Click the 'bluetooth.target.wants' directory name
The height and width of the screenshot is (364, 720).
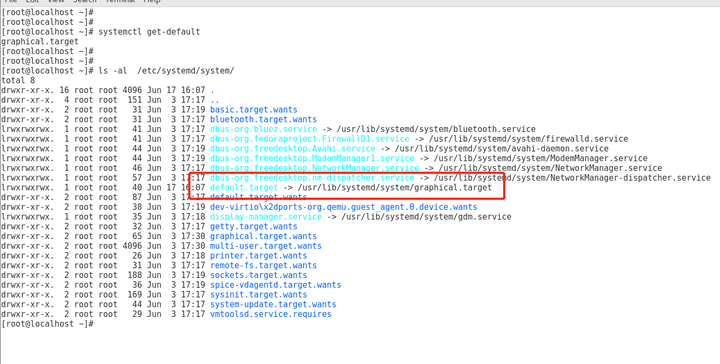pos(263,119)
